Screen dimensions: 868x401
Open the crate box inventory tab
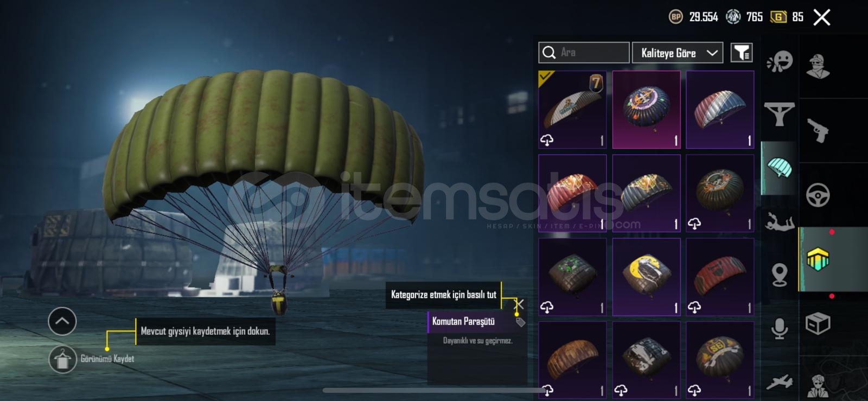coord(818,324)
